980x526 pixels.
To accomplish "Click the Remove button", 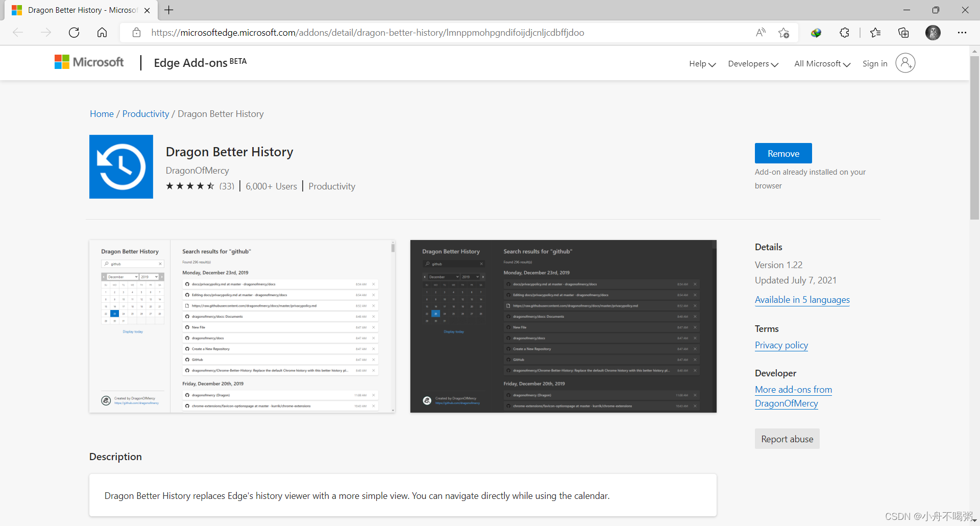I will pyautogui.click(x=783, y=153).
